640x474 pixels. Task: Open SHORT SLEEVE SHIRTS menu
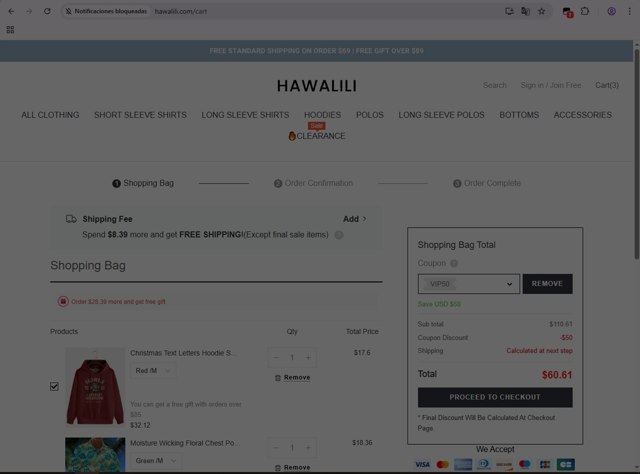(140, 115)
